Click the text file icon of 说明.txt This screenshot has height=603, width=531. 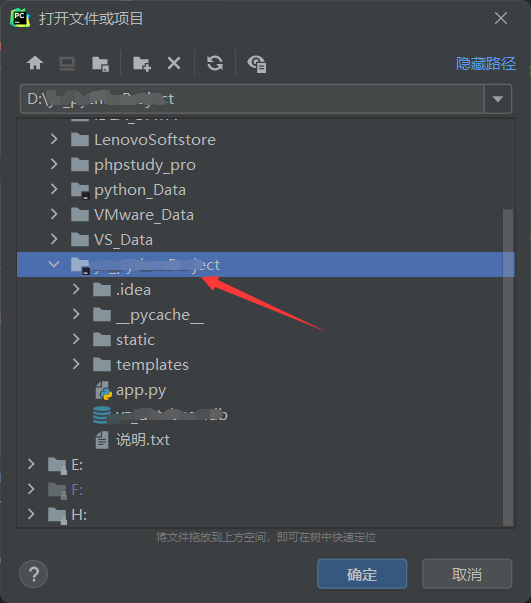[x=102, y=440]
